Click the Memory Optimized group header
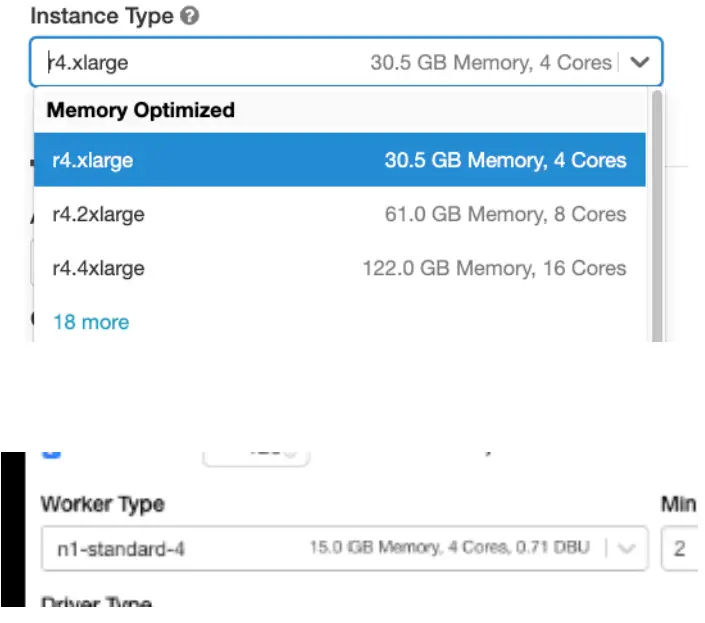Viewport: 705px width, 623px height. tap(141, 110)
